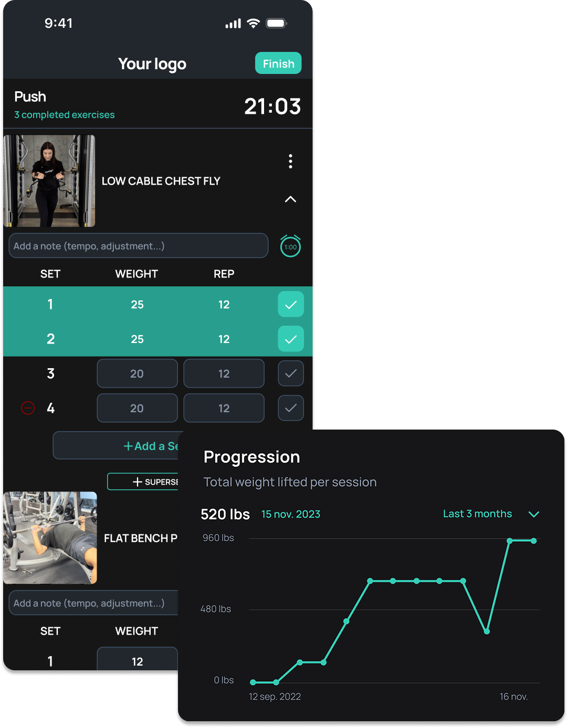The image size is (568, 728).
Task: Tap the battery status icon
Action: 276,23
